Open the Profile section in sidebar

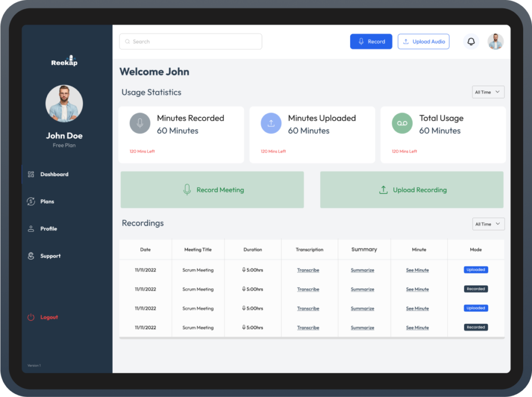(x=48, y=229)
